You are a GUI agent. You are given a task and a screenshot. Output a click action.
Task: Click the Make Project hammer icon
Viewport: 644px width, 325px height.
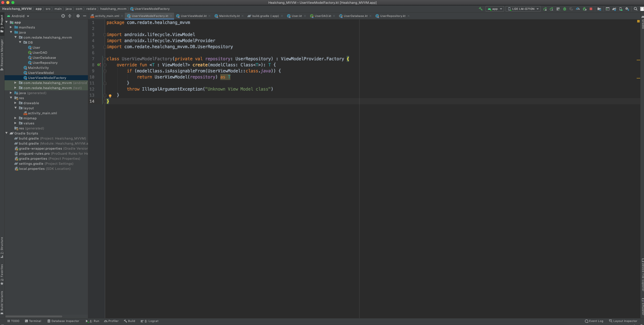[481, 9]
